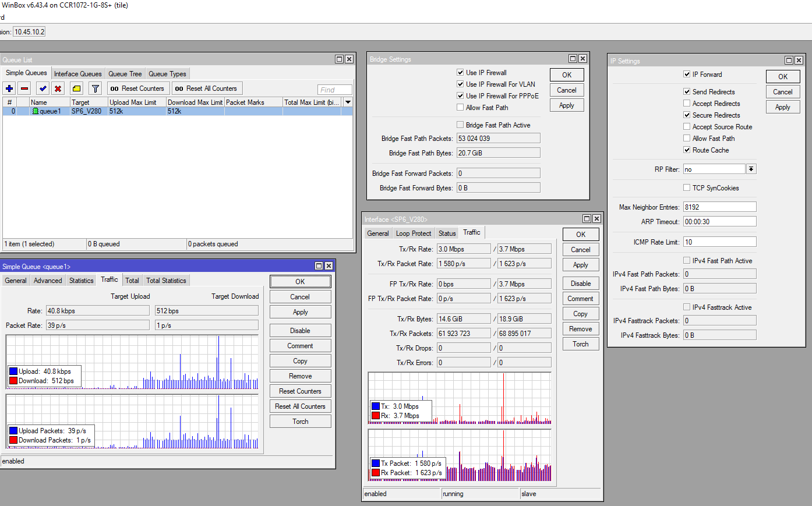Viewport: 812px width, 506px height.
Task: Add comment using yellow note icon
Action: pos(76,89)
